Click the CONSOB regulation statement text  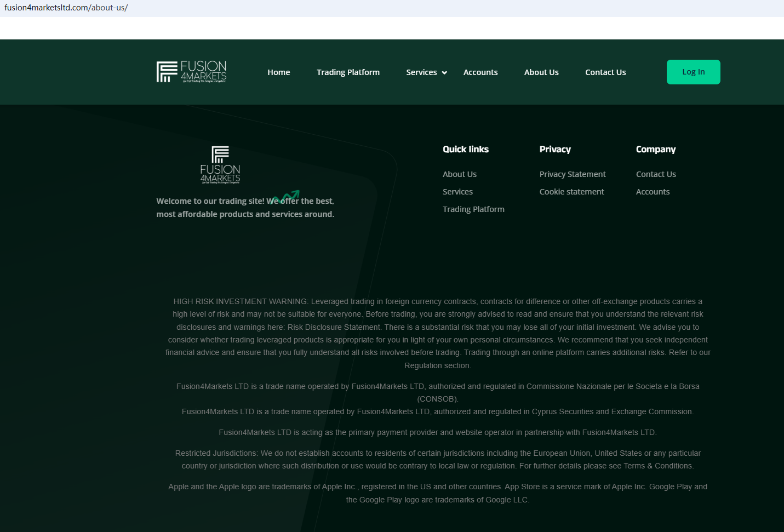click(438, 393)
